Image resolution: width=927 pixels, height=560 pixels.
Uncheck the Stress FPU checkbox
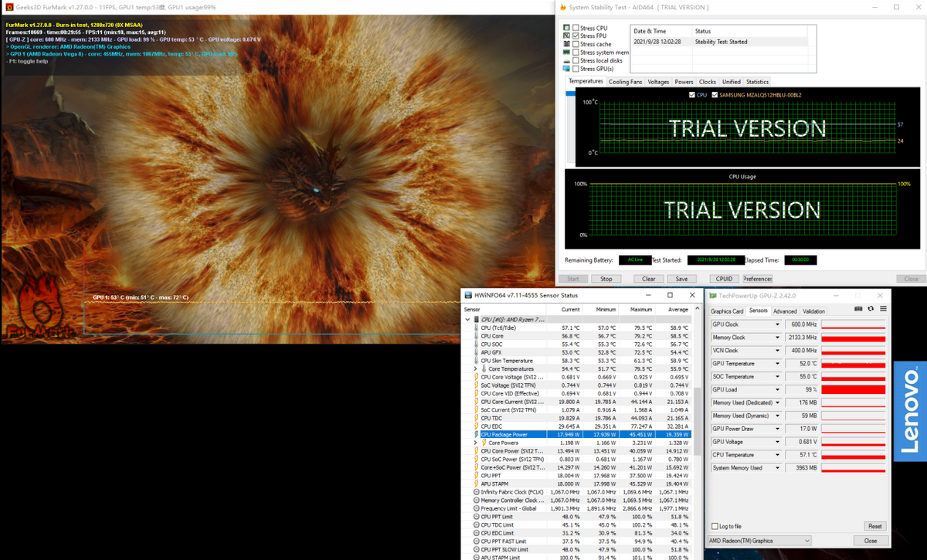click(x=576, y=36)
